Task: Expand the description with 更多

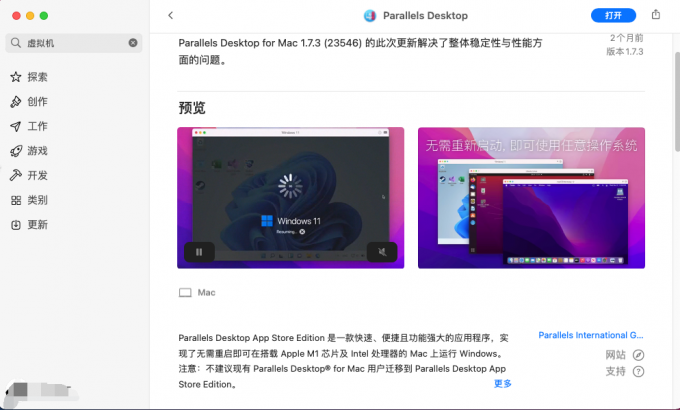Action: [503, 384]
